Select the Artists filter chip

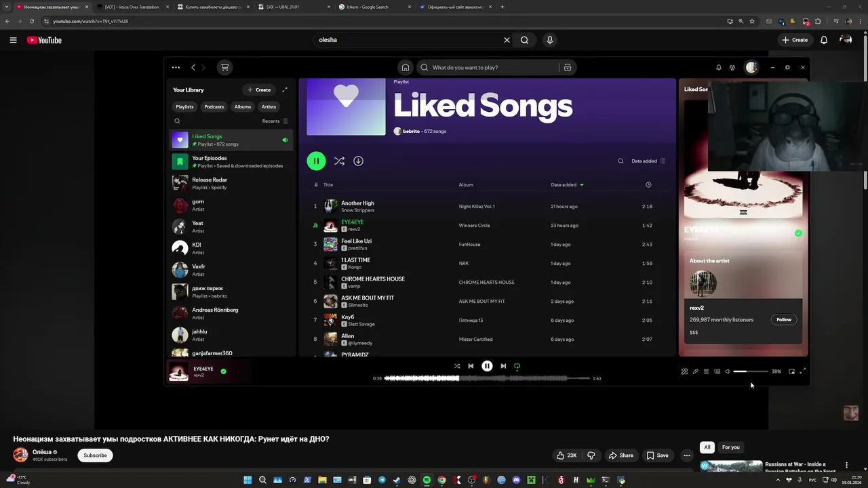(x=269, y=106)
